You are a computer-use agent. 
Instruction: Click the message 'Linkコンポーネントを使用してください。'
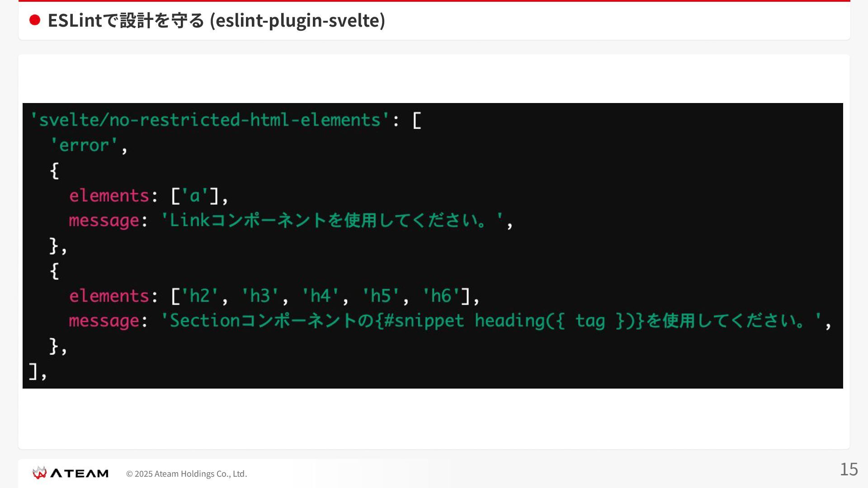(x=332, y=221)
